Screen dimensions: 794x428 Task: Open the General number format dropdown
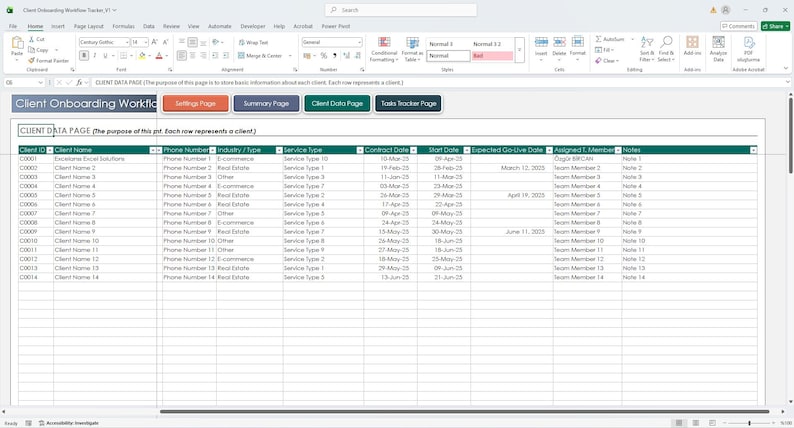[360, 43]
